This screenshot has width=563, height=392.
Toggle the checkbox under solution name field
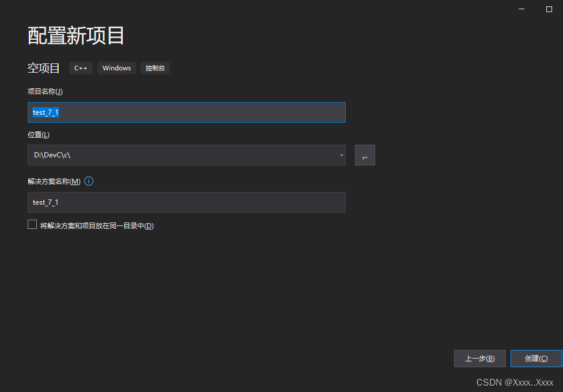point(32,224)
